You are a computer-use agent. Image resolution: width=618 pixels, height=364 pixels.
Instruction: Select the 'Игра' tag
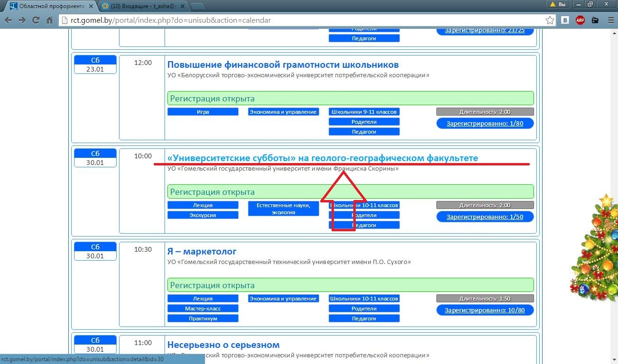(203, 112)
